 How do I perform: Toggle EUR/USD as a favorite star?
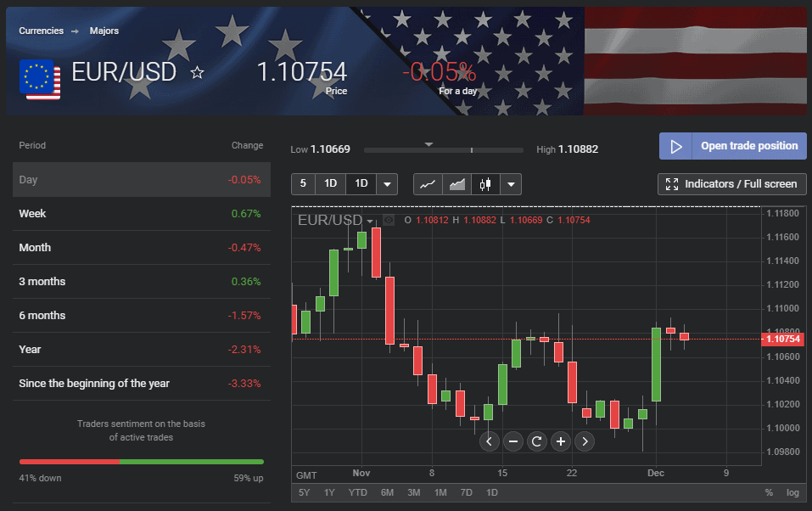click(197, 73)
